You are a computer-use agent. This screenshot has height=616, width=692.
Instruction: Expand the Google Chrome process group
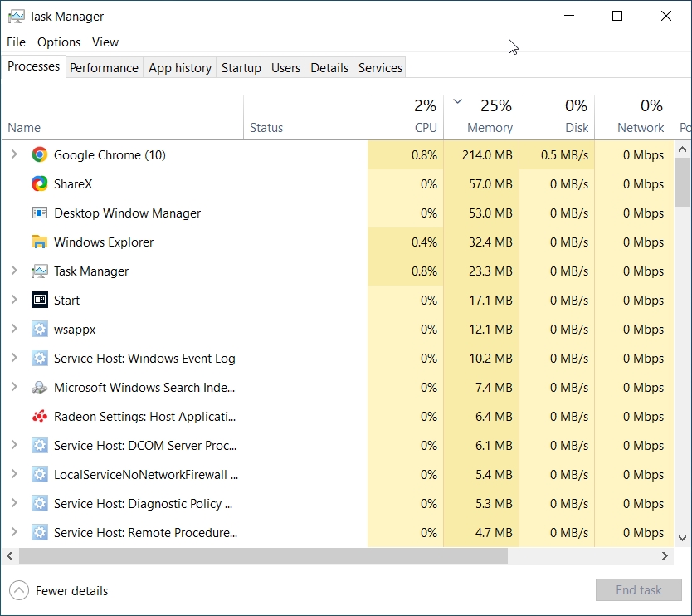pos(13,154)
